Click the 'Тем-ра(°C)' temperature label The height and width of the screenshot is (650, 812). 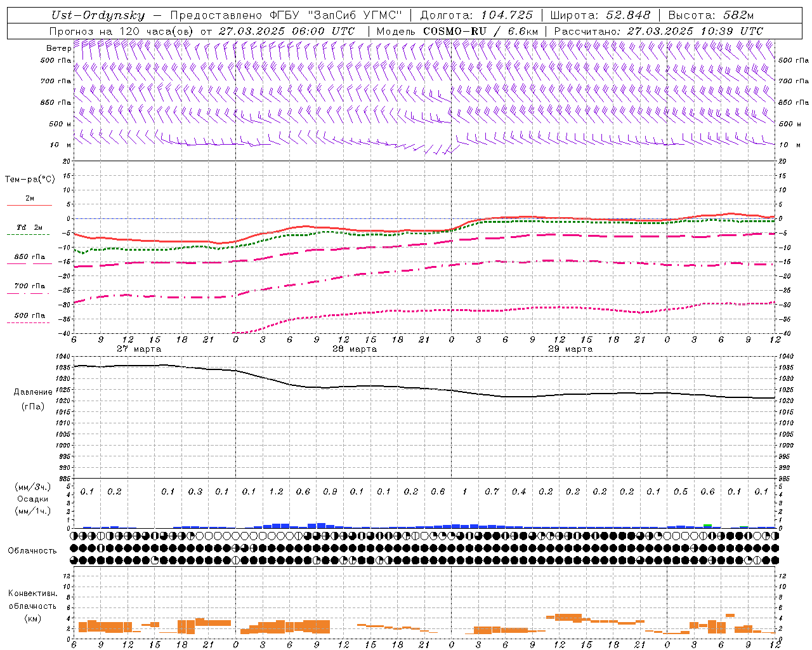tap(30, 180)
